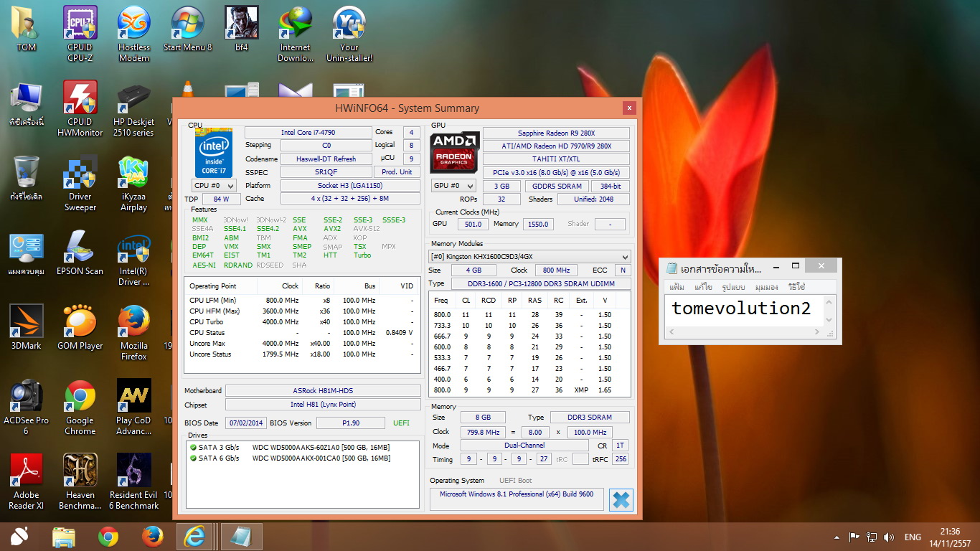Click the Chrome icon on the taskbar
This screenshot has height=551, width=980.
(x=108, y=537)
